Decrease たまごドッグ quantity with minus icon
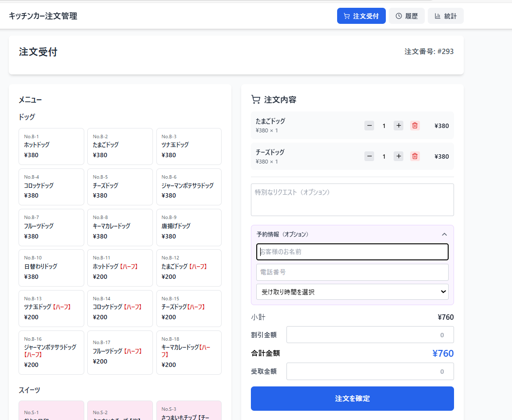 click(x=369, y=126)
